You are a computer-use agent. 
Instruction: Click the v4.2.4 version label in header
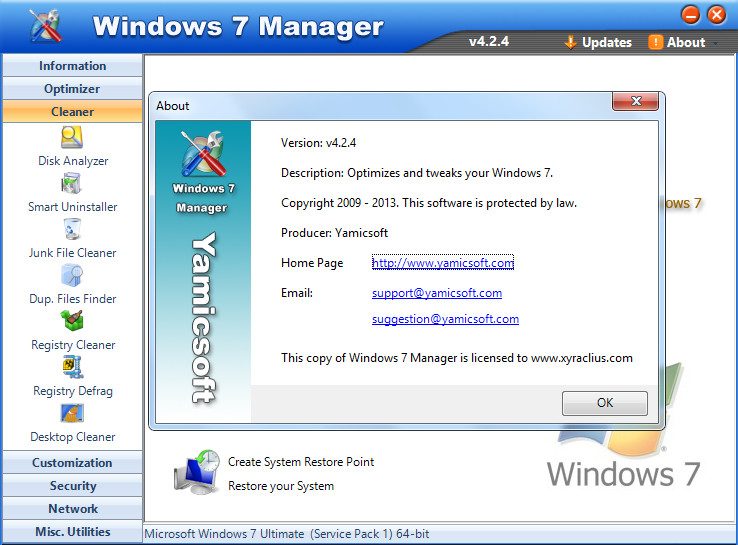[489, 41]
